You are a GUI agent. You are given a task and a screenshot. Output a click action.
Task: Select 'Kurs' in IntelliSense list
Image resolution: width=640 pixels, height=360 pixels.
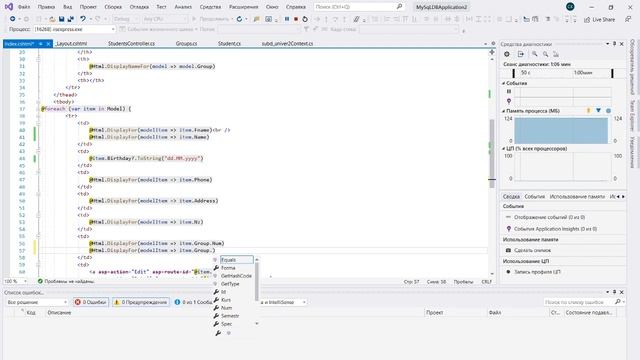pyautogui.click(x=226, y=300)
